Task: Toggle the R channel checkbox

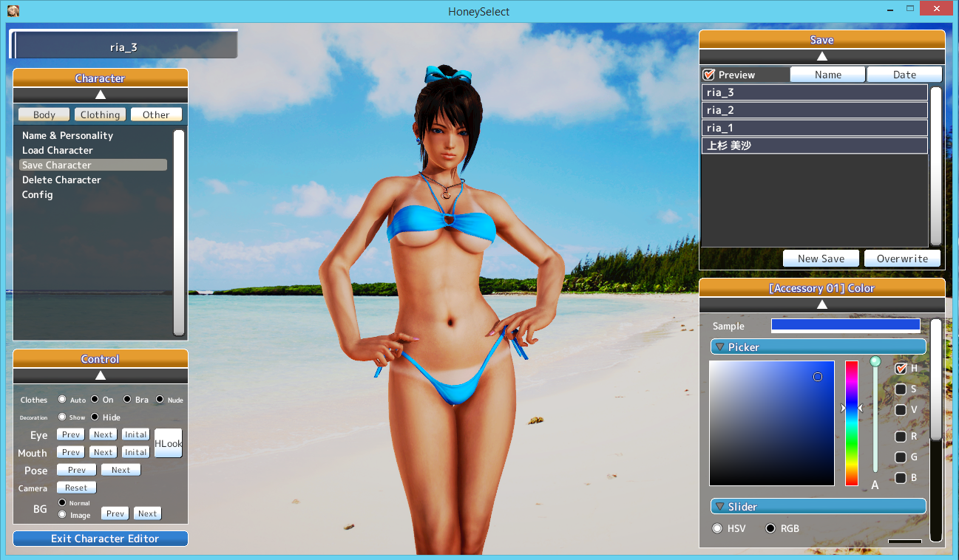Action: pyautogui.click(x=901, y=437)
